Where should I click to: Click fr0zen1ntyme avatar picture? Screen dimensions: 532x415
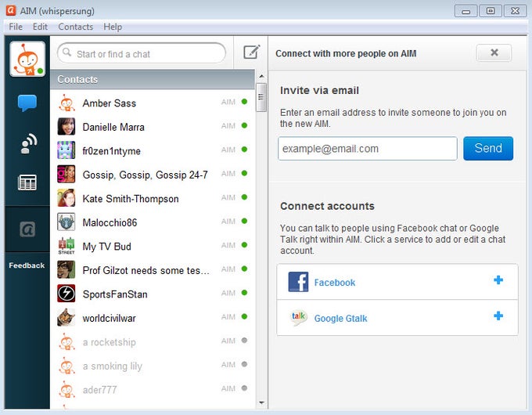click(66, 150)
